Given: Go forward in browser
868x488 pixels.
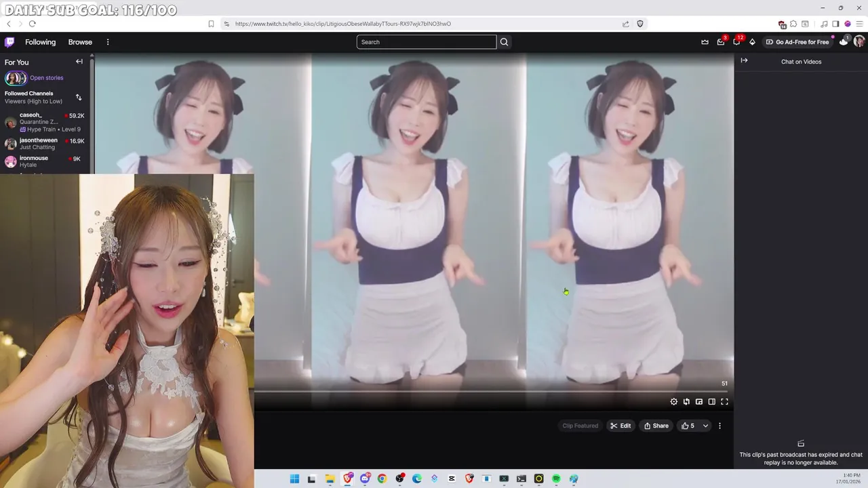Looking at the screenshot, I should tap(20, 24).
